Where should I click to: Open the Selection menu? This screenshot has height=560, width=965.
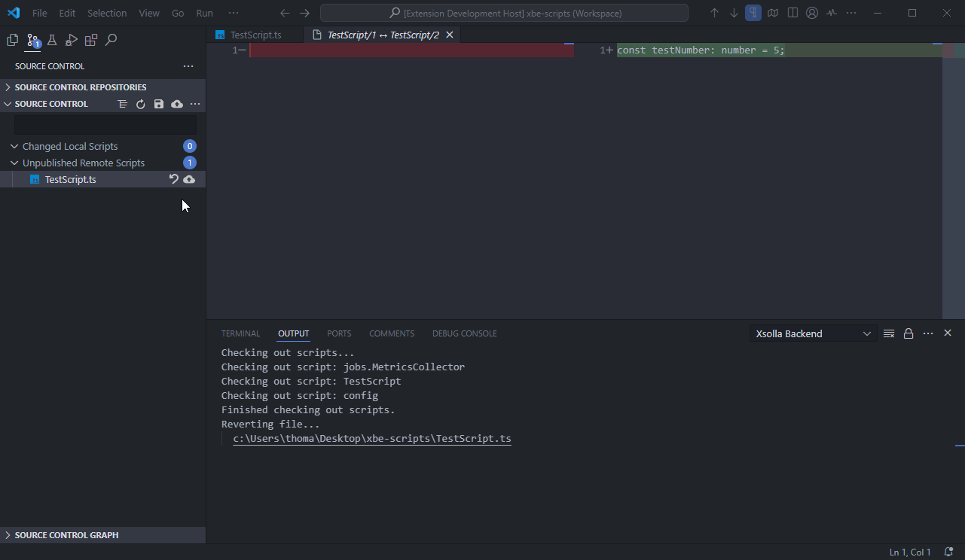107,13
